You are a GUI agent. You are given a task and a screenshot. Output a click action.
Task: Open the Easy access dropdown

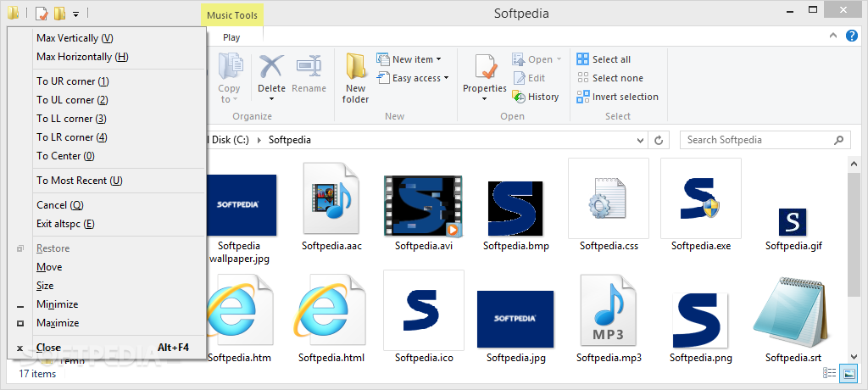point(413,78)
